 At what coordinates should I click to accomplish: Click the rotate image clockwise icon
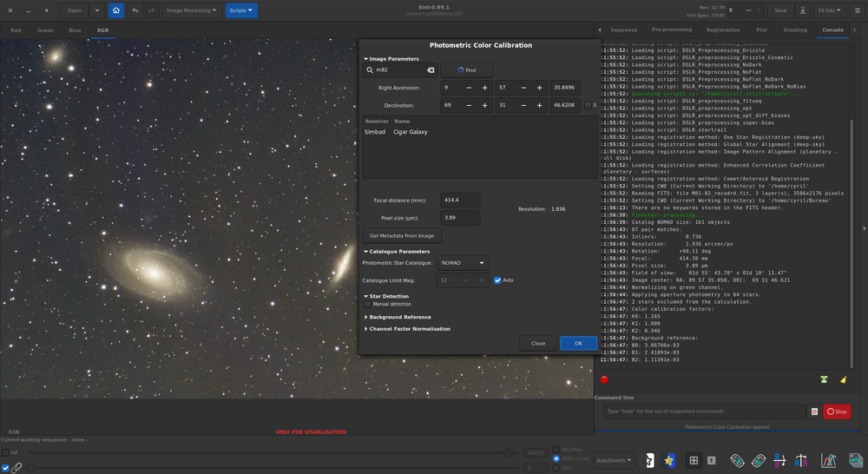point(758,460)
